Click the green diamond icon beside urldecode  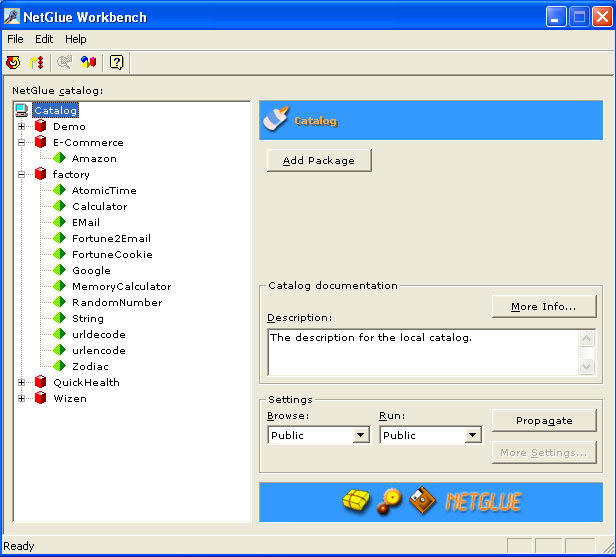(x=59, y=334)
